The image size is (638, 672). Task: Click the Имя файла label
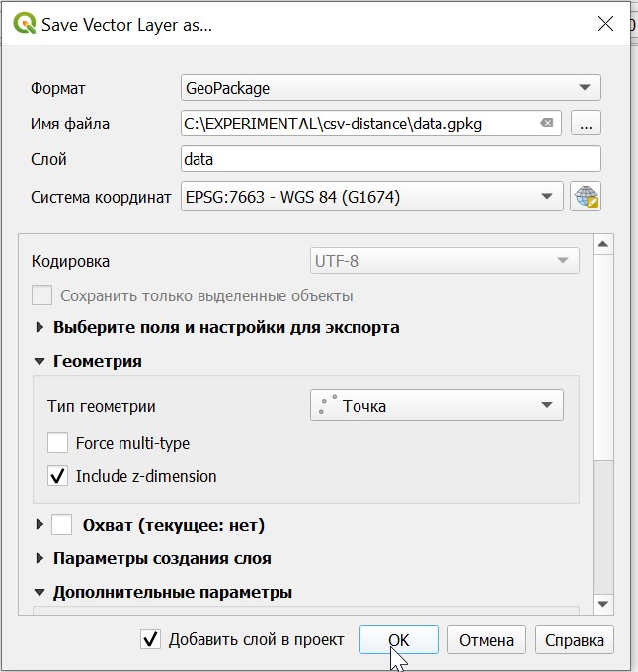pyautogui.click(x=70, y=124)
